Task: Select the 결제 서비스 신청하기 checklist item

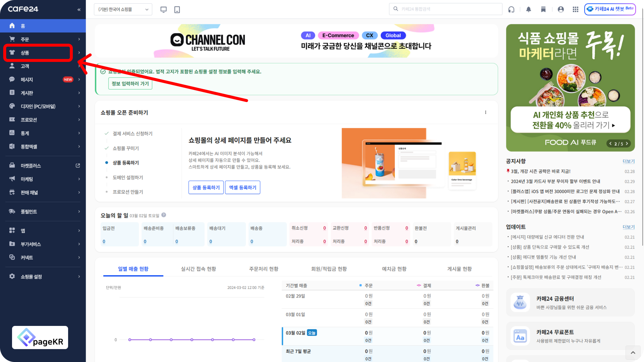Action: coord(132,133)
